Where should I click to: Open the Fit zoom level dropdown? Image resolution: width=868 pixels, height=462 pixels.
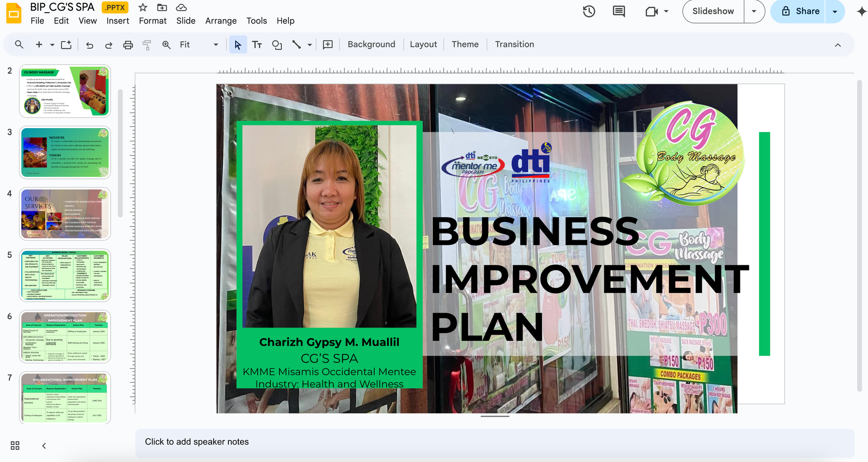[199, 44]
